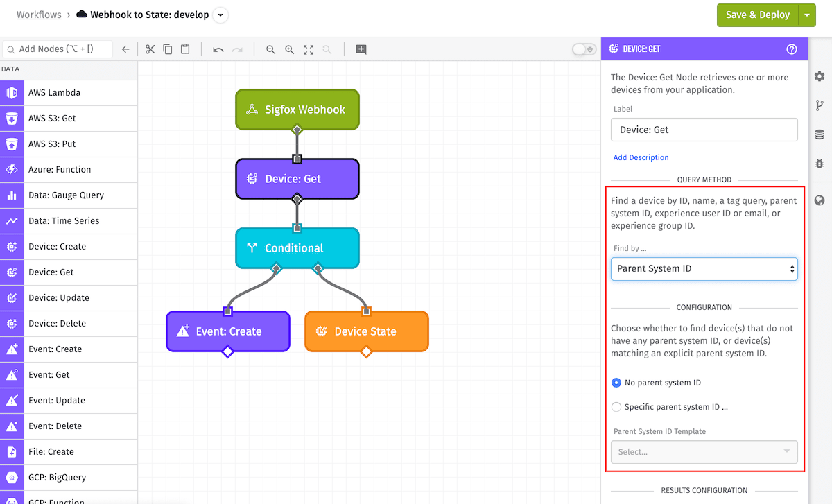Select Event: Create palette node
This screenshot has width=832, height=504.
[69, 349]
